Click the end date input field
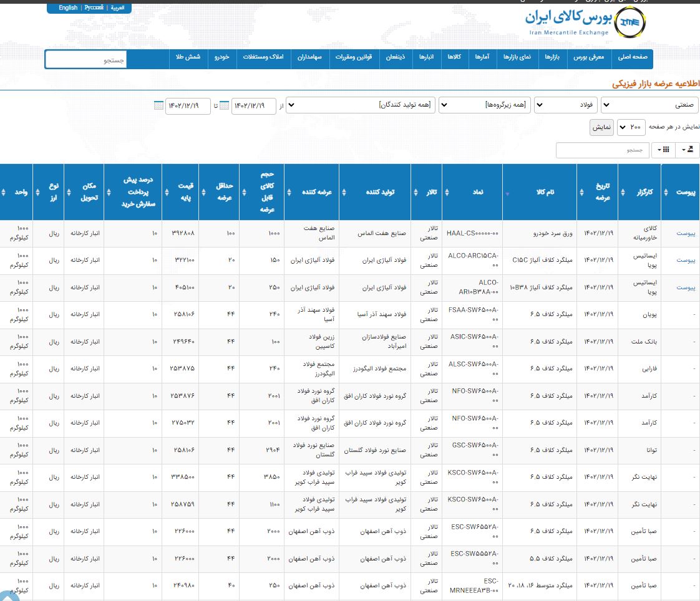This screenshot has height=601, width=700. [x=188, y=106]
